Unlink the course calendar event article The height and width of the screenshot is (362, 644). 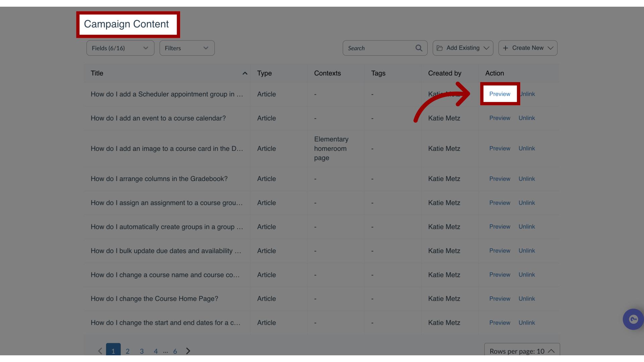[527, 118]
